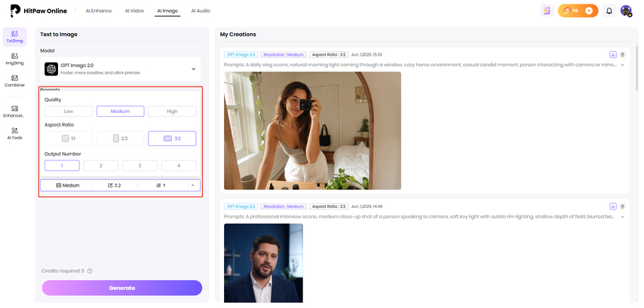Click the Jun, 1,2026, 14:49 timestamp
Viewport: 644px width, 308px height.
coord(366,206)
